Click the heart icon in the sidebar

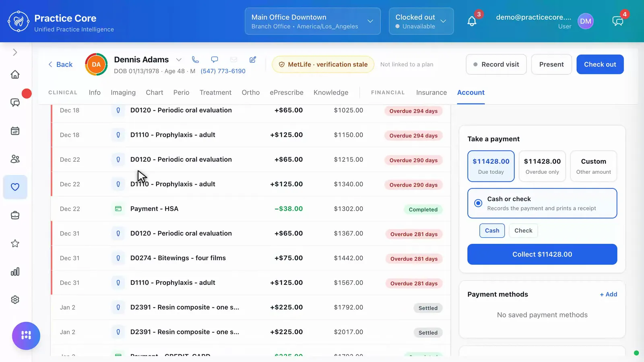pos(15,187)
